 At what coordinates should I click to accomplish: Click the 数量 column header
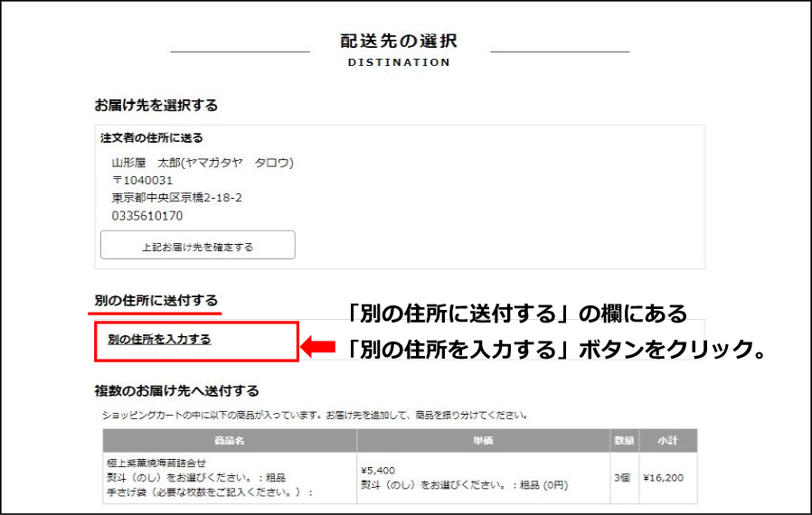[x=624, y=441]
